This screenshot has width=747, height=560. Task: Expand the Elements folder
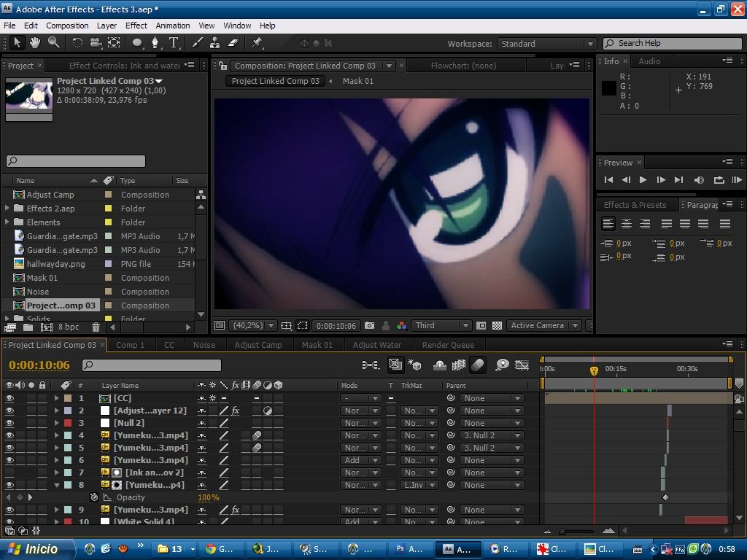(7, 222)
